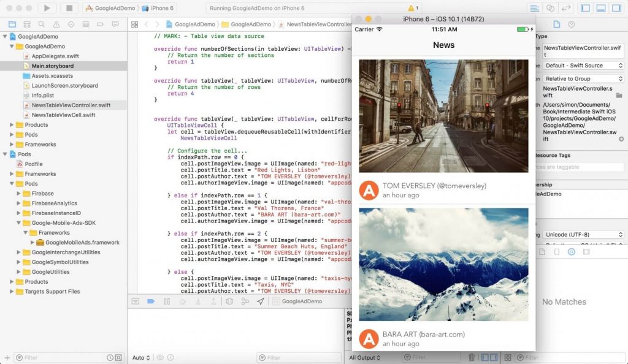628x364 pixels.
Task: Click the Simulate Location icon in the debug bar
Action: tap(262, 301)
